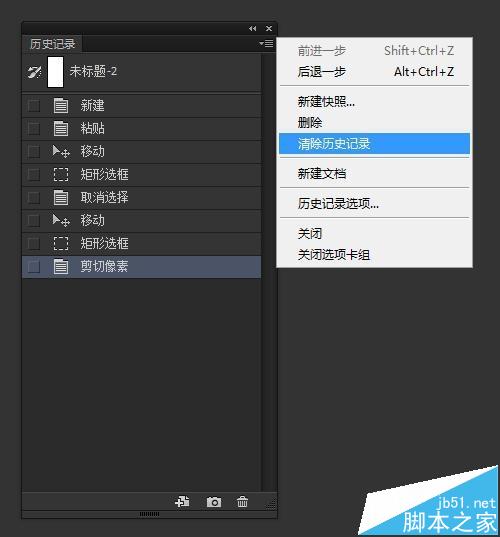
Task: Select the 取消选择 history state label
Action: [104, 198]
